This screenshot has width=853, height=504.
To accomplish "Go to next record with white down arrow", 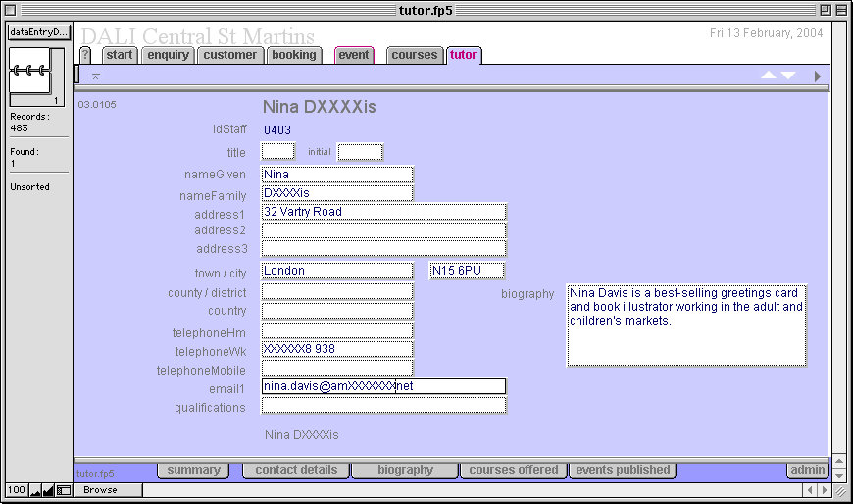I will point(788,76).
